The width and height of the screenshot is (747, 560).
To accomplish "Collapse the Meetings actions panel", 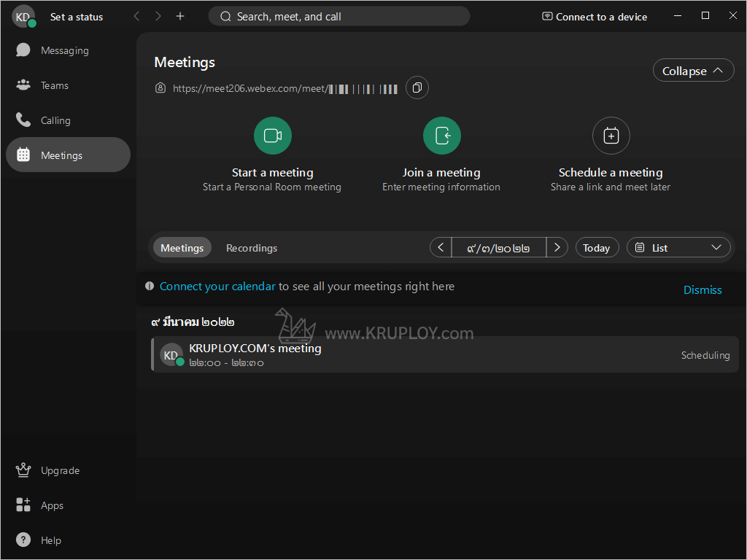I will 693,71.
